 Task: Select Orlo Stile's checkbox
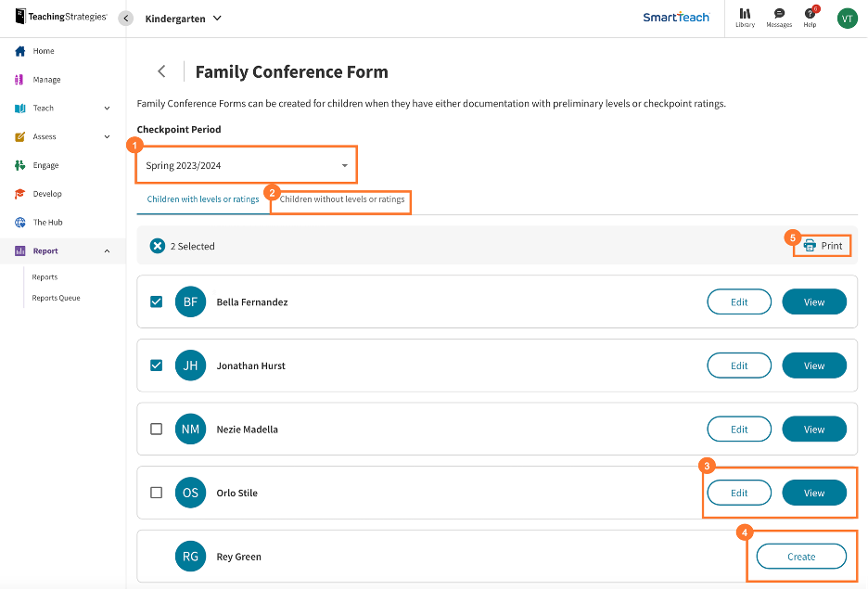(x=156, y=493)
